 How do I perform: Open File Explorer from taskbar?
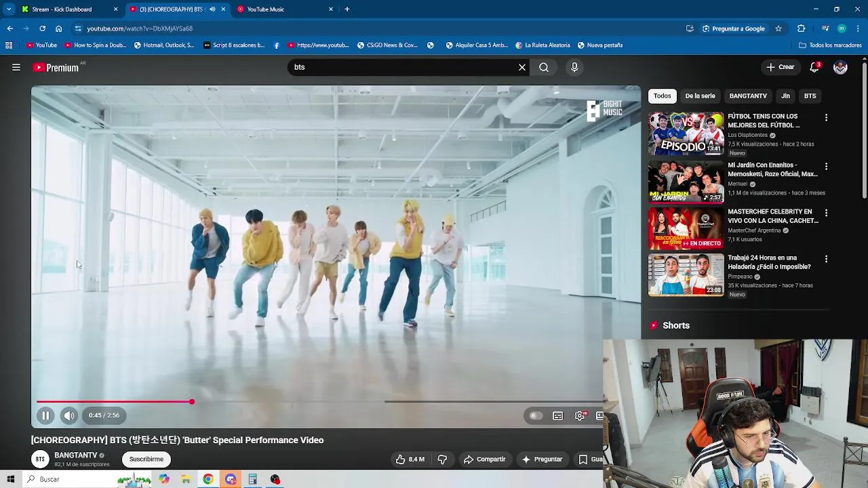pyautogui.click(x=186, y=479)
